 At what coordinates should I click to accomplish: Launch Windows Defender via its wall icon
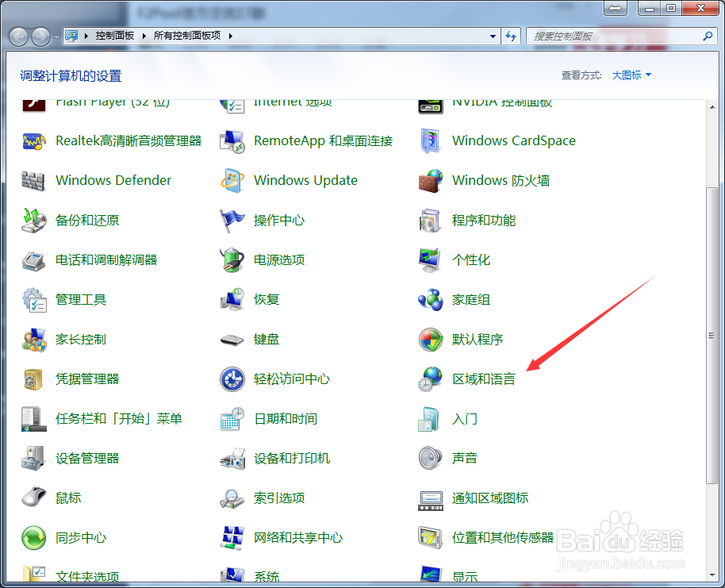(x=34, y=180)
